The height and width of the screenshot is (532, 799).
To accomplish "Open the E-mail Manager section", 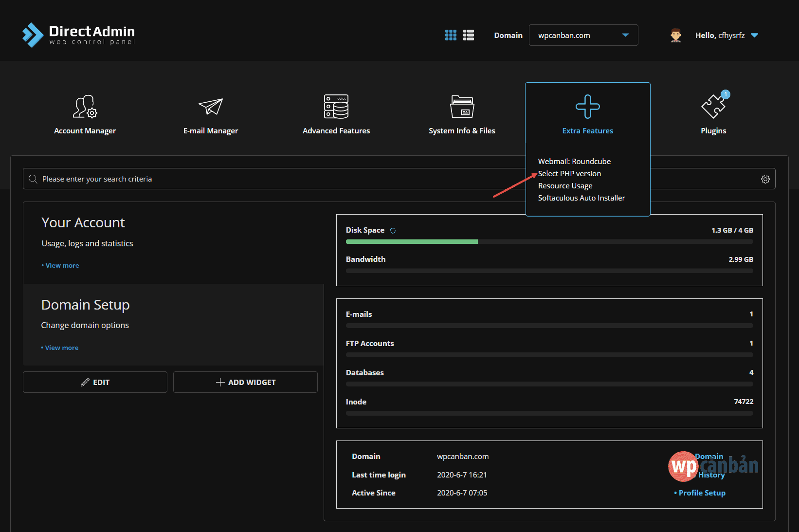I will tap(210, 114).
